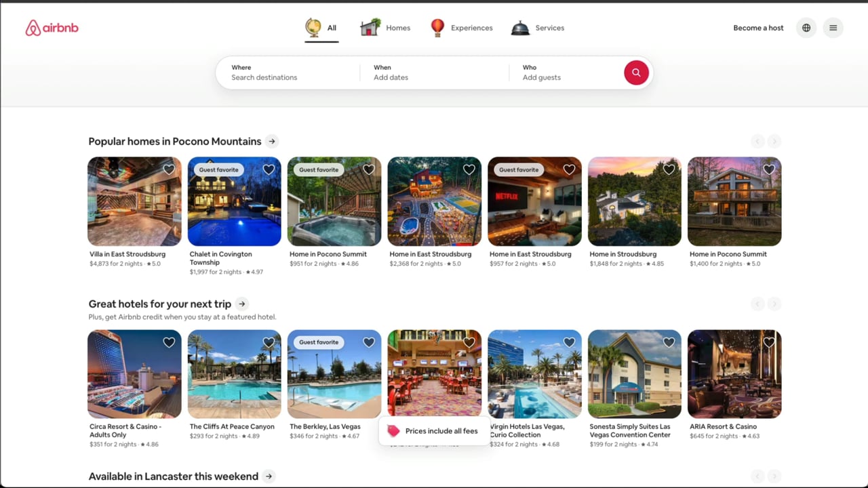Wishlist the Villa in East Stroudsburg
Viewport: 868px width, 488px height.
coord(169,169)
